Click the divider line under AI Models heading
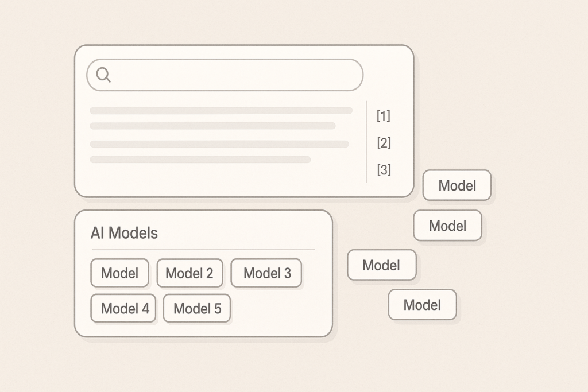 coord(204,249)
